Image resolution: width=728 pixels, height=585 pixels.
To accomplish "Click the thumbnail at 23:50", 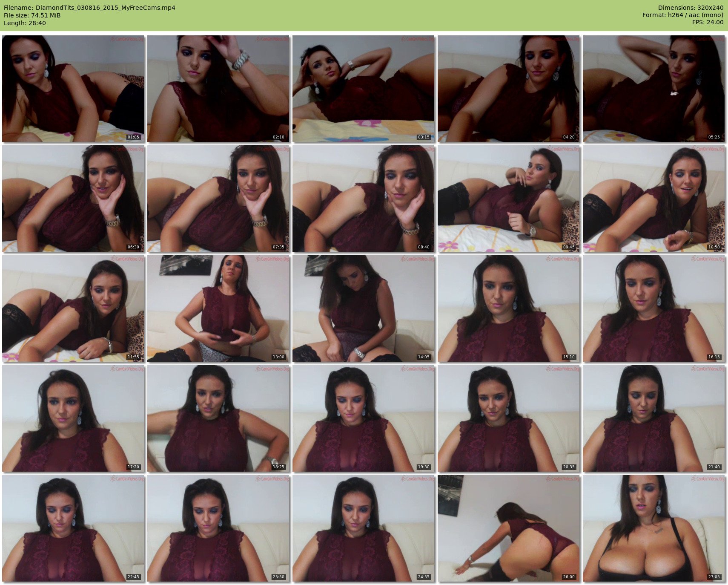I will (218, 528).
